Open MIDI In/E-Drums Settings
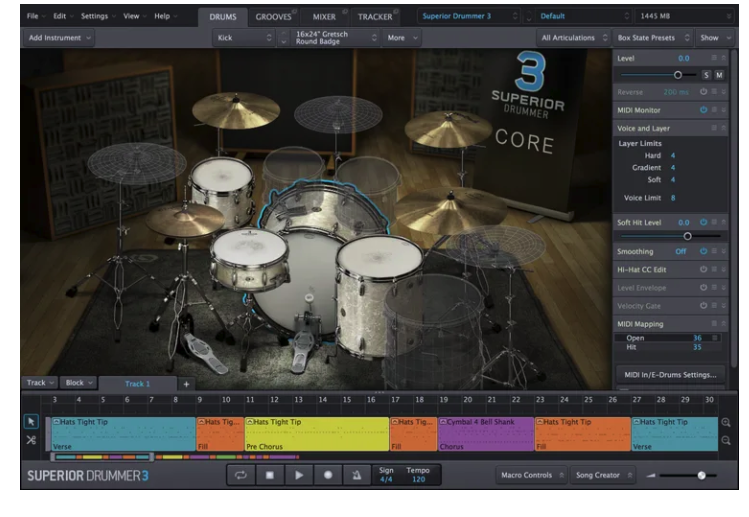 [x=670, y=375]
